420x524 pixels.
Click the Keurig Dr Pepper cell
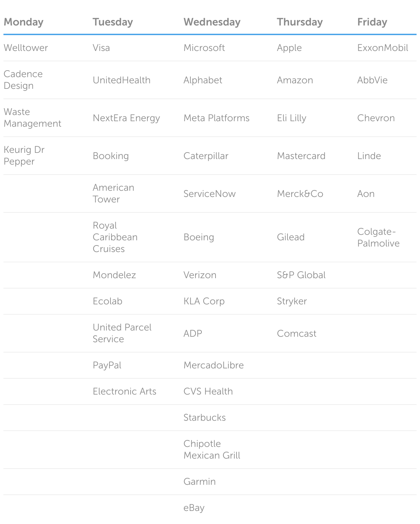click(24, 156)
